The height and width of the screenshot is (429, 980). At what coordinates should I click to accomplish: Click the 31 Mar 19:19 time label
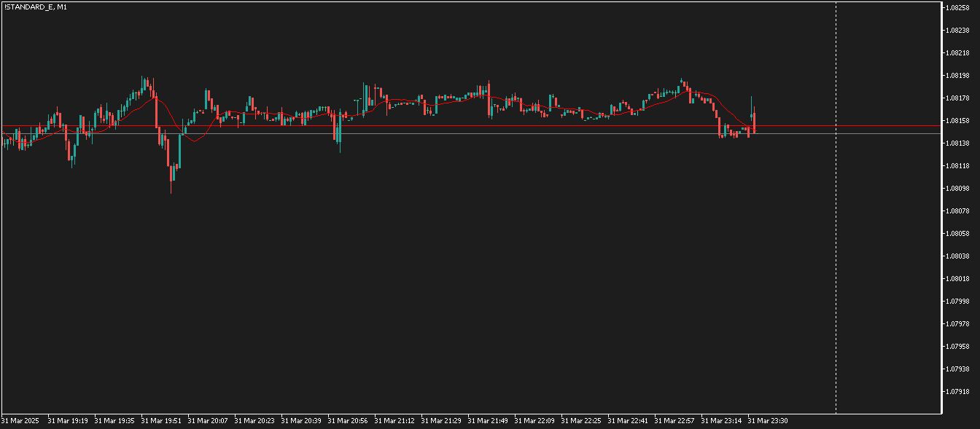point(68,420)
